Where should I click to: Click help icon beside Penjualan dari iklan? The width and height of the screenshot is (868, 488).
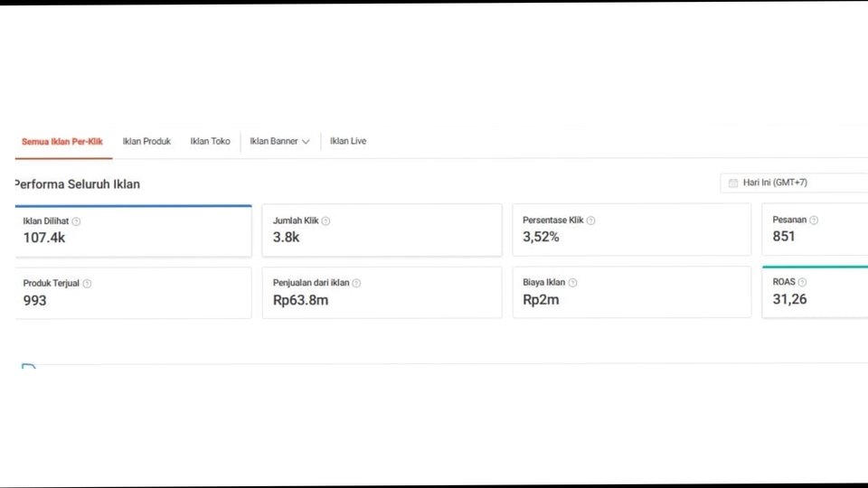[356, 283]
